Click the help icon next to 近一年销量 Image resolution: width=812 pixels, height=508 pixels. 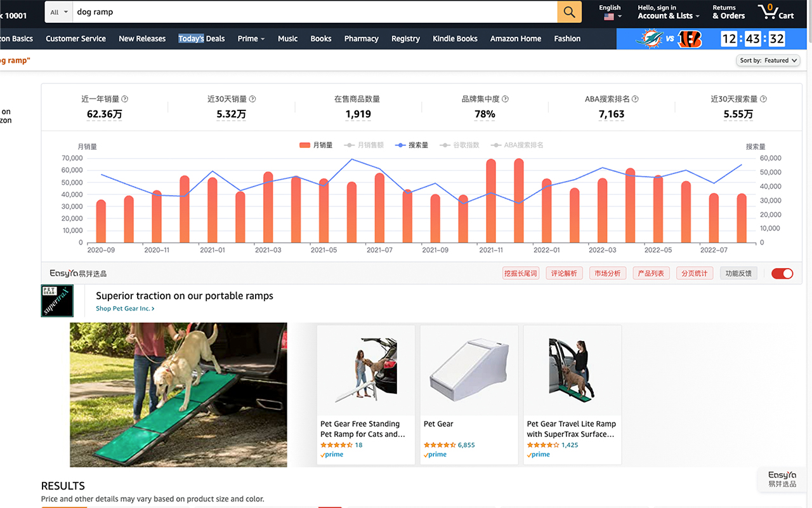click(x=124, y=99)
